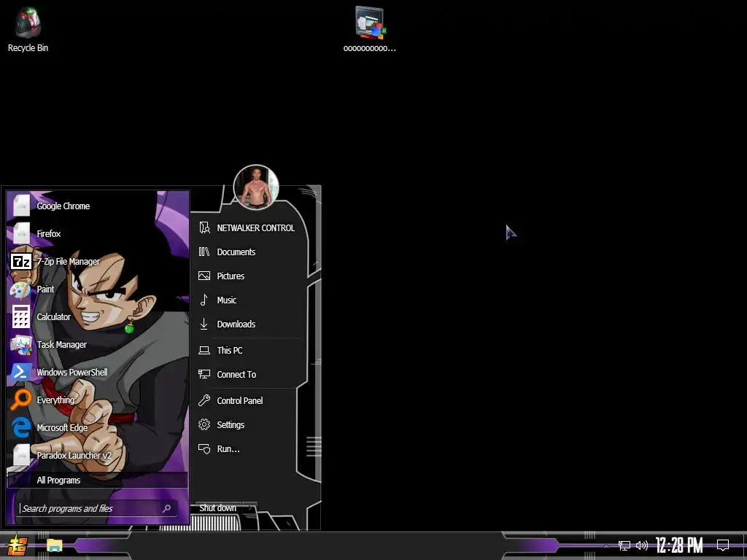Select the 0000000000... desktop shortcut
Screen dimensions: 747x560
(370, 29)
